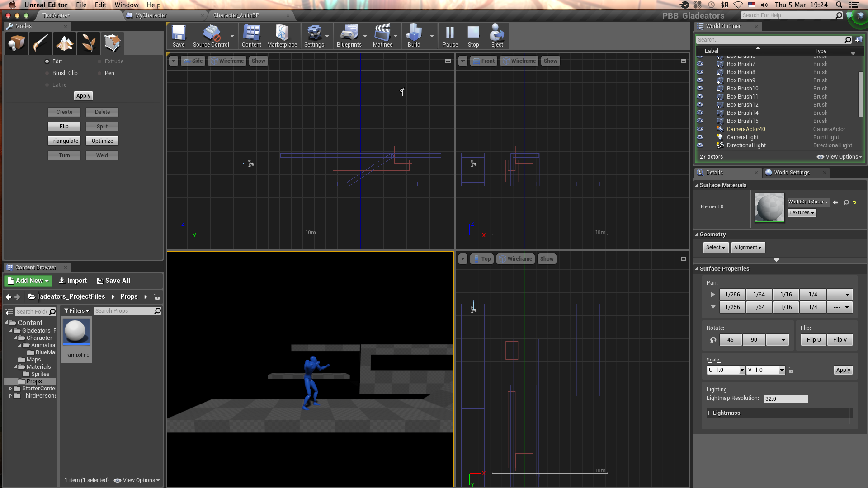
Task: Toggle visibility of Box Brush10
Action: click(700, 89)
